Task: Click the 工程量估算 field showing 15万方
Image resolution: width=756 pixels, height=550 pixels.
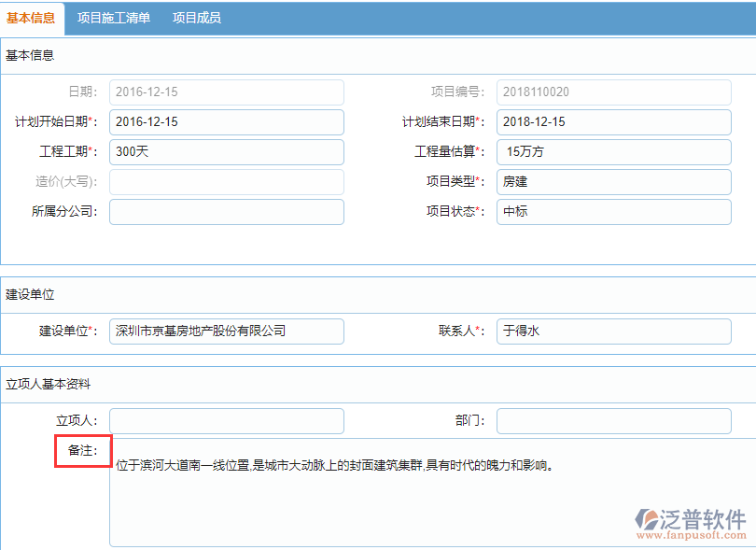Action: pos(613,151)
